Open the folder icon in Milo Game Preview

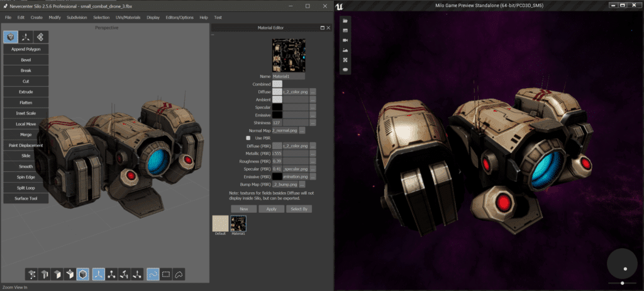(345, 21)
